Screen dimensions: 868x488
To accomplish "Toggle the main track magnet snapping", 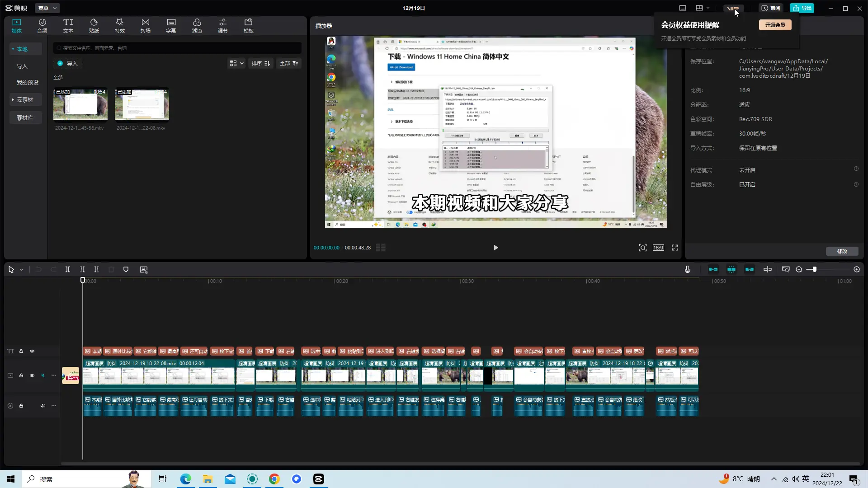I will point(713,270).
